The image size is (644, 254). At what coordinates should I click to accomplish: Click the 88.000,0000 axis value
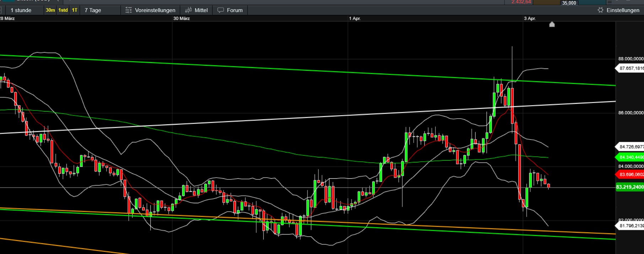(x=631, y=59)
